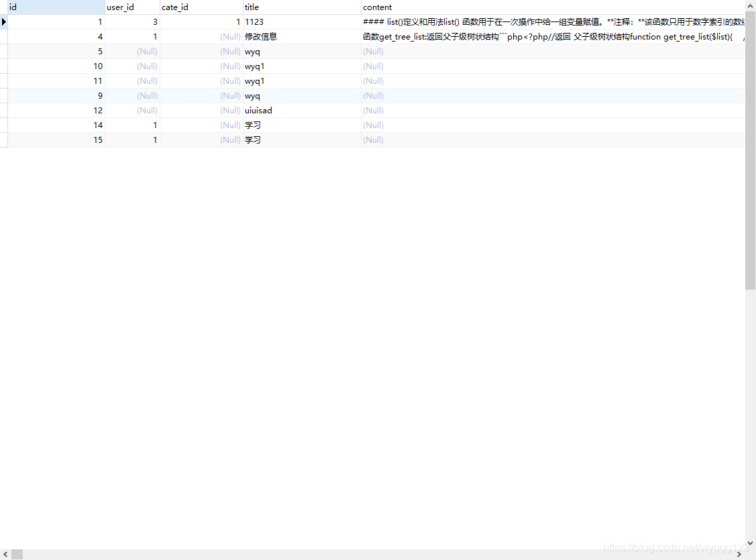Viewport: 756px width, 560px height.
Task: Click the row header for id 15
Action: tap(4, 139)
